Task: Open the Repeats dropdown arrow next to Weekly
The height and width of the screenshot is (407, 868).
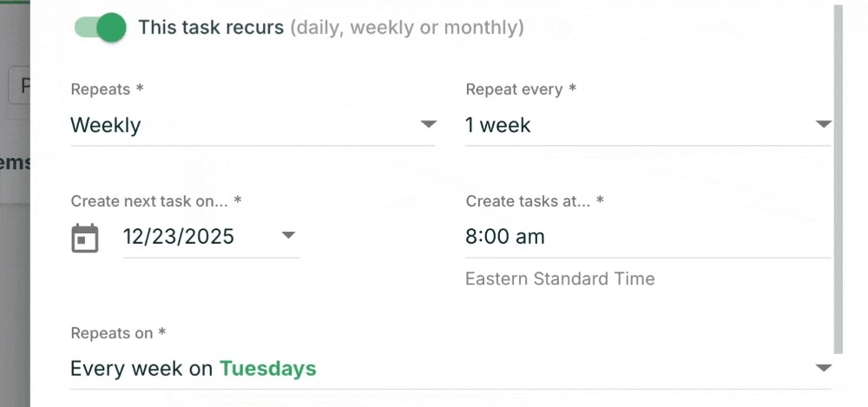Action: (x=428, y=125)
